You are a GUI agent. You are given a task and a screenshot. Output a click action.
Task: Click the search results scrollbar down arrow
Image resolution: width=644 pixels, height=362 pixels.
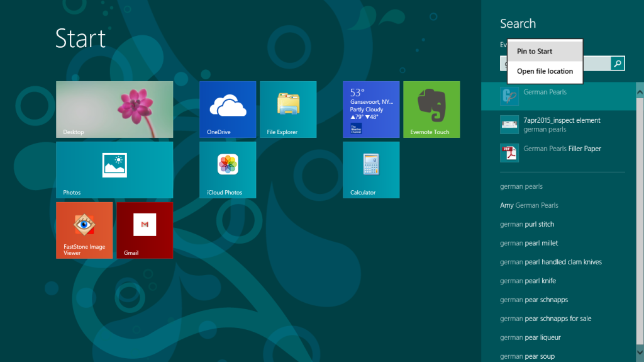[x=640, y=353]
